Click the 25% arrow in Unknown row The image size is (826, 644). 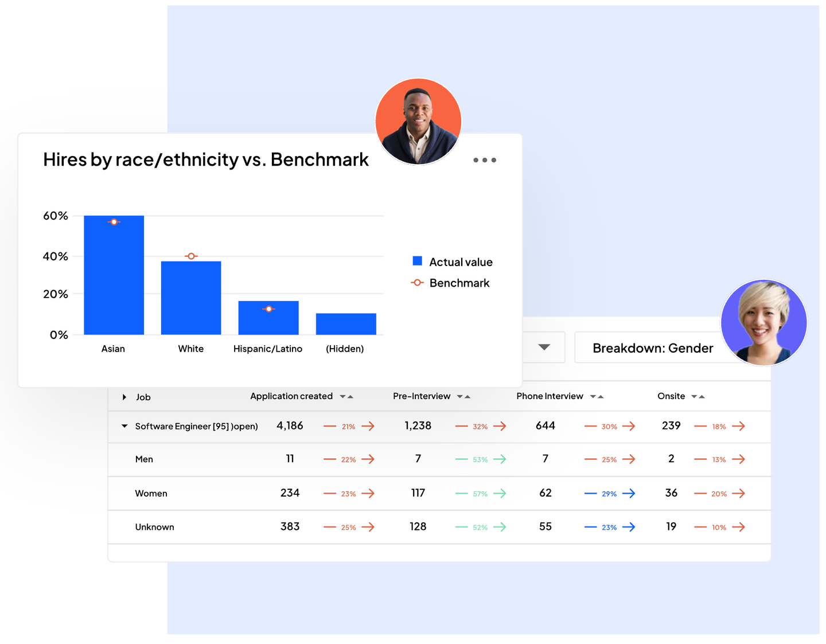tap(349, 527)
